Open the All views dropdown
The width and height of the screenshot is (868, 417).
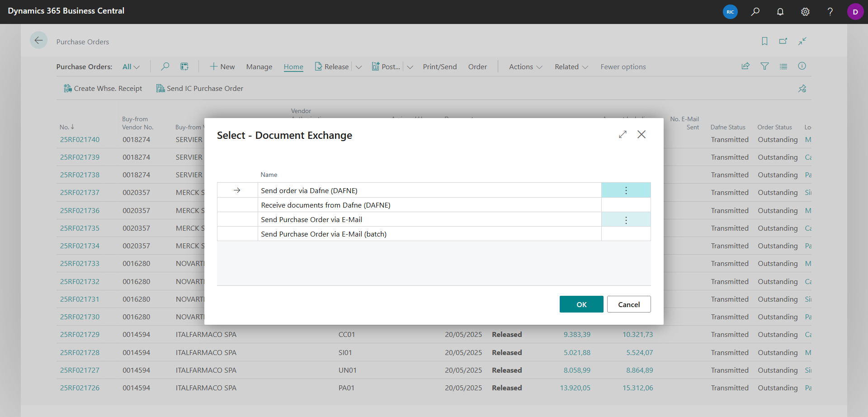click(131, 66)
